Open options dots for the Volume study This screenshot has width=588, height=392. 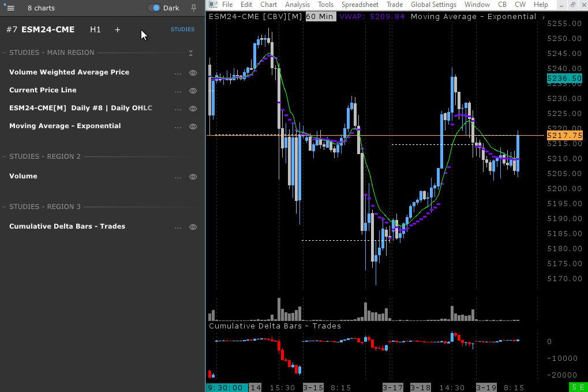click(178, 177)
